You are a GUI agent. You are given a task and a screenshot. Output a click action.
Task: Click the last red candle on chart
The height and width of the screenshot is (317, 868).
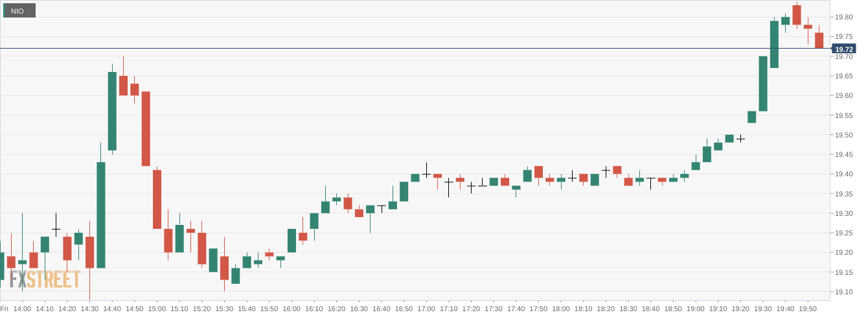pos(819,40)
